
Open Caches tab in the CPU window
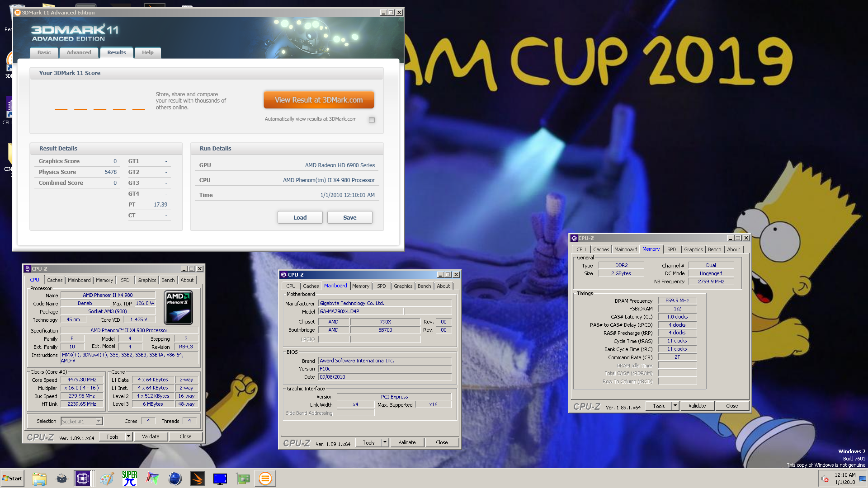[54, 280]
